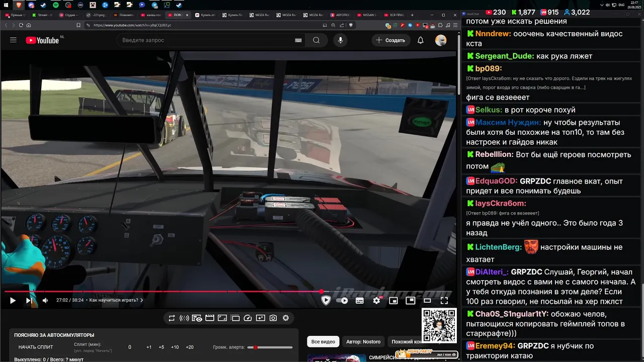The width and height of the screenshot is (644, 362).
Task: Switch to theater mode
Action: click(x=427, y=301)
